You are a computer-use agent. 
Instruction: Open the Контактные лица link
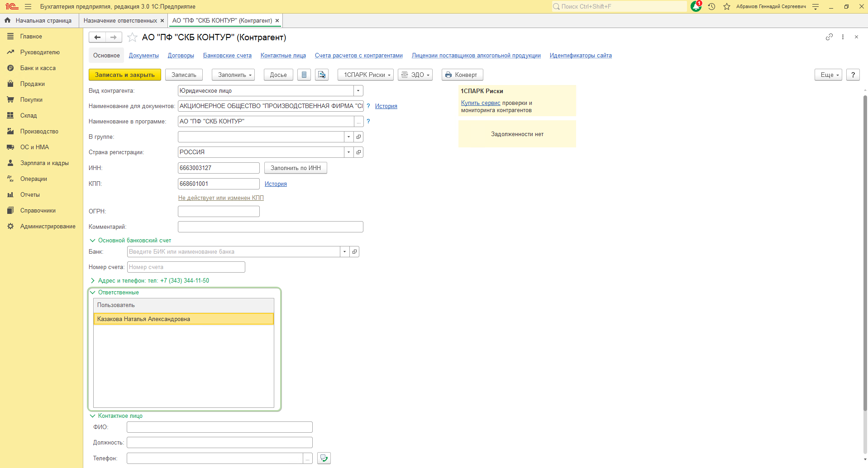(x=283, y=56)
